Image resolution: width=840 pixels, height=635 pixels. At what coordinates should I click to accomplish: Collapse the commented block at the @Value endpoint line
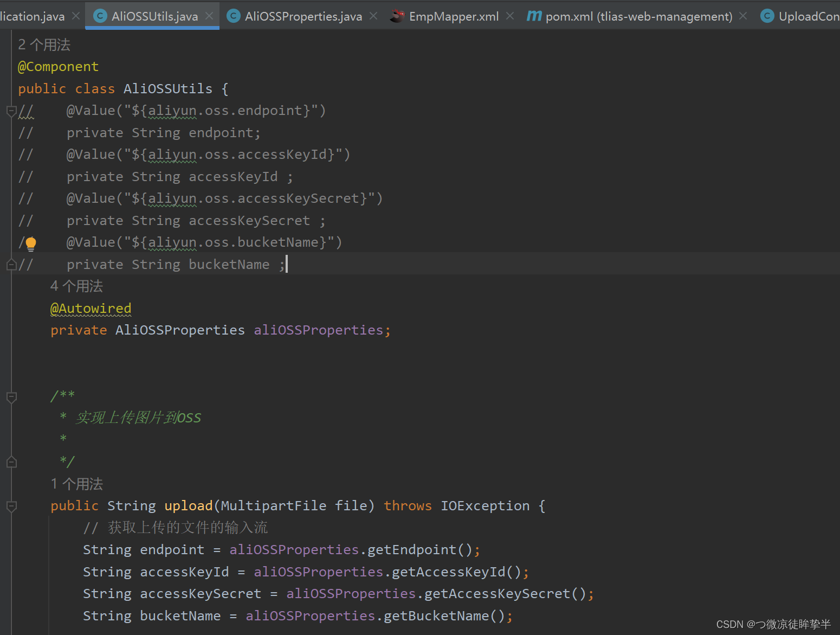click(x=11, y=111)
